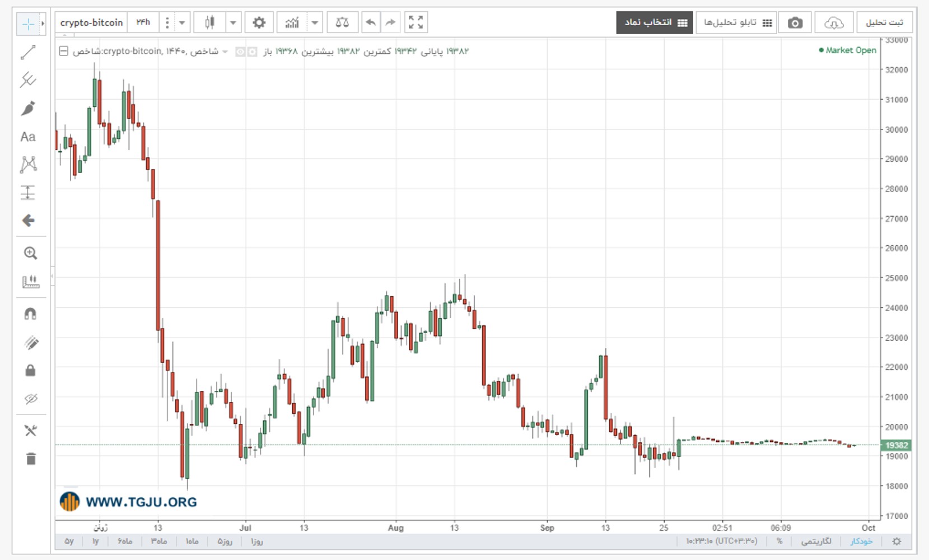The height and width of the screenshot is (560, 929).
Task: Select the brush drawing tool
Action: [28, 108]
